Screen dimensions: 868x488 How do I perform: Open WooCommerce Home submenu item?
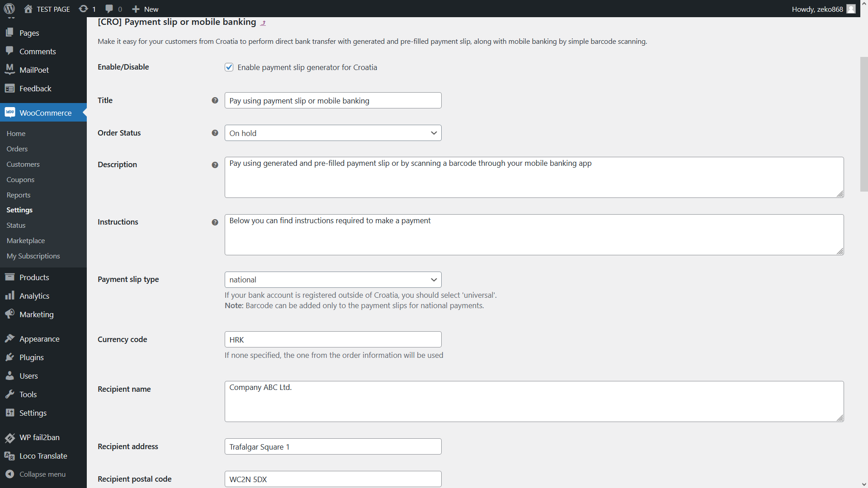16,133
